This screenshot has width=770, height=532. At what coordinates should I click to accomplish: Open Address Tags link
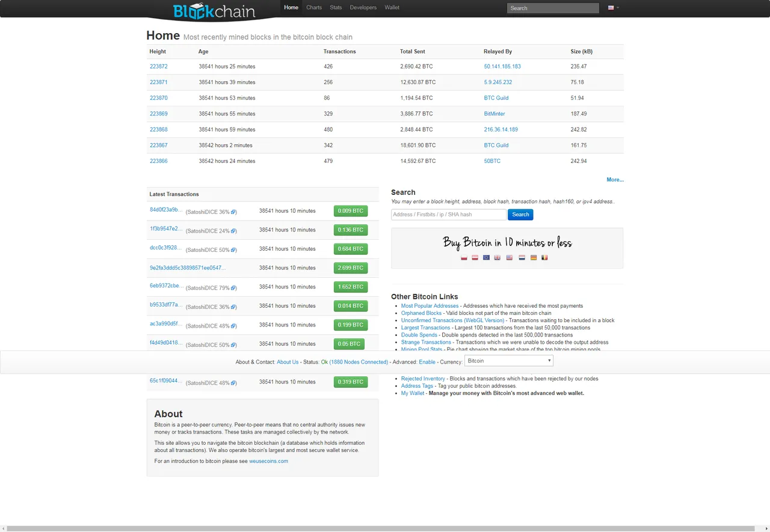[417, 386]
